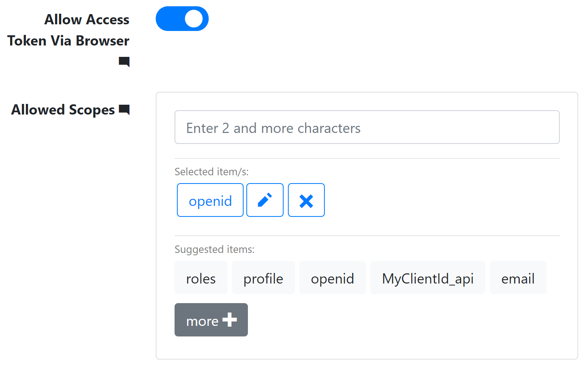
Task: Add the roles scope from suggestions
Action: point(201,278)
